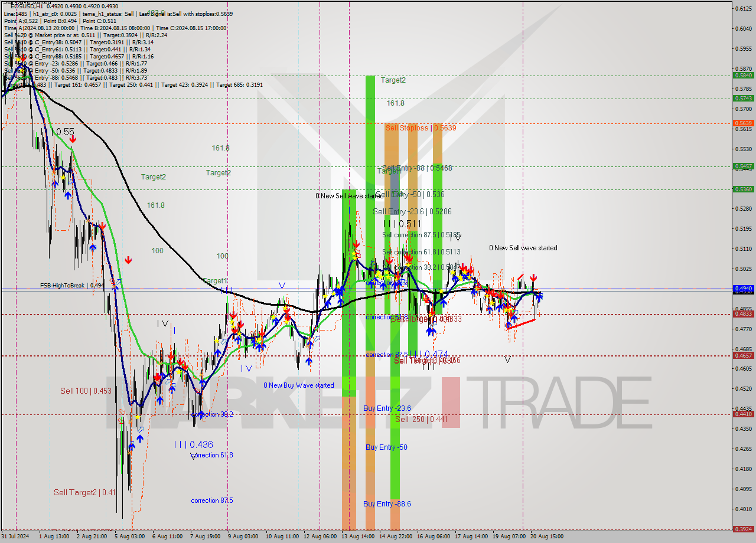The height and width of the screenshot is (543, 756).
Task: Click green 0.5840 price tag on axis
Action: point(743,75)
